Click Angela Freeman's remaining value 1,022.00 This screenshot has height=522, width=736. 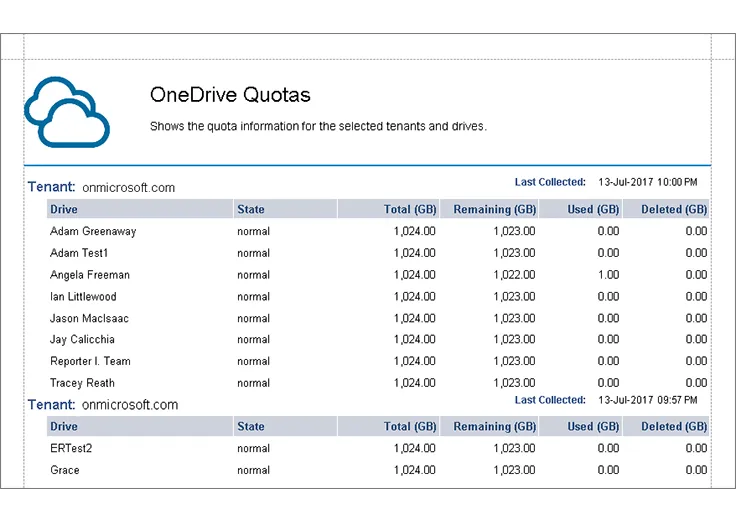point(514,275)
